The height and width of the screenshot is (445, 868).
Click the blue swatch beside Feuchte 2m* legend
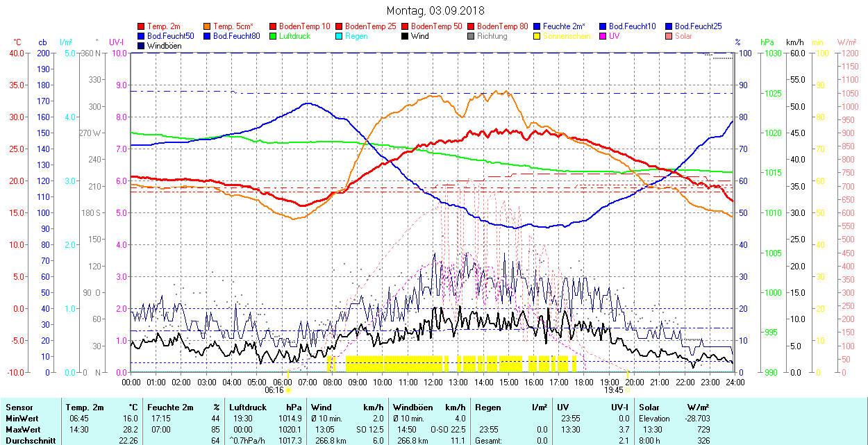(x=537, y=26)
